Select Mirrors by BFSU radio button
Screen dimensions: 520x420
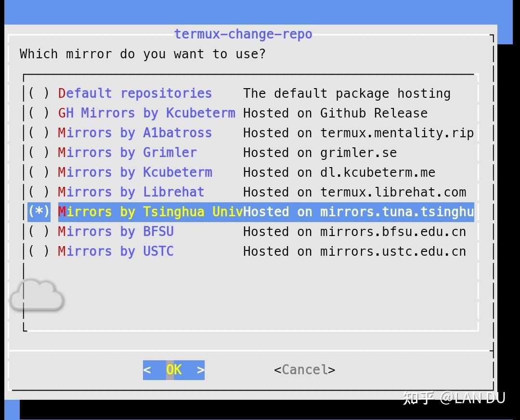[39, 231]
